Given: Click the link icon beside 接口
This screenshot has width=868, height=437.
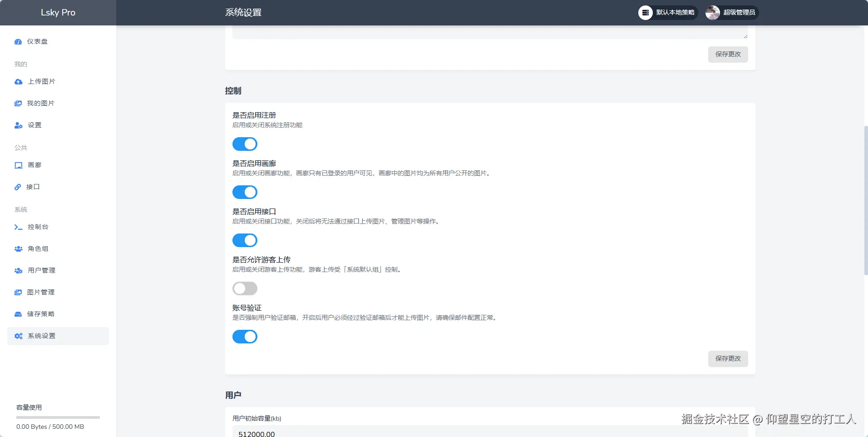Looking at the screenshot, I should [x=18, y=187].
